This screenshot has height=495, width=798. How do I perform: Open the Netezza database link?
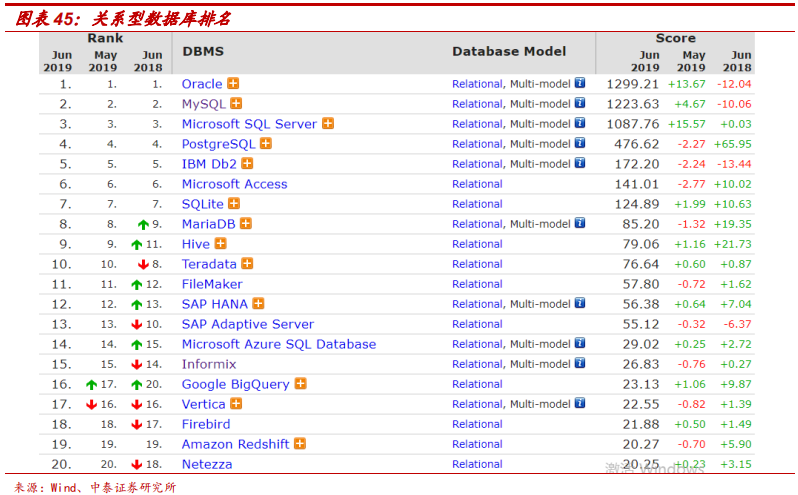(207, 464)
